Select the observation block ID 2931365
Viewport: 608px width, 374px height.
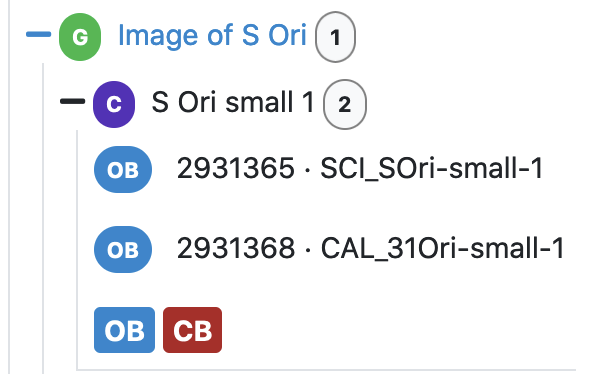click(x=236, y=169)
